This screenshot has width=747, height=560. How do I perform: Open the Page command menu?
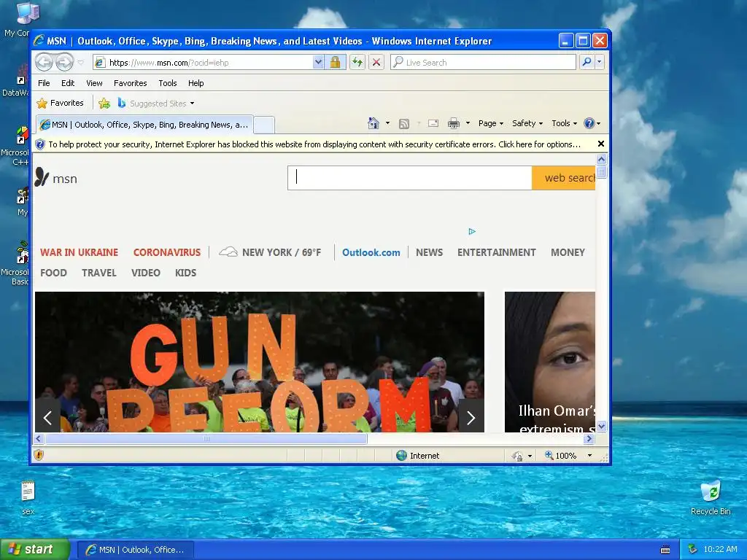point(491,123)
